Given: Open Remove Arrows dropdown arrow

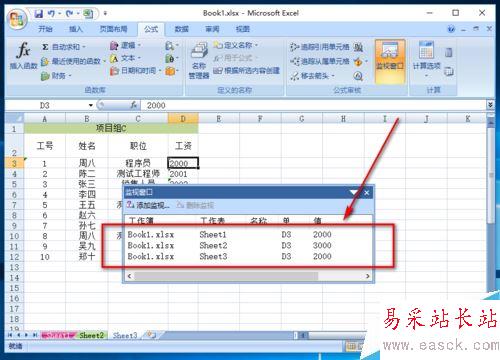Looking at the screenshot, I should coord(332,76).
